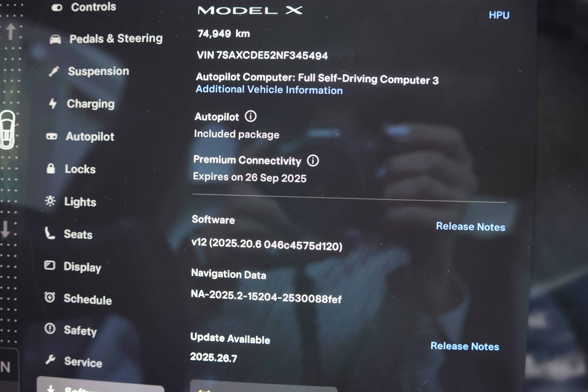The height and width of the screenshot is (392, 588).
Task: Show Premium Connectivity info circle
Action: (313, 160)
